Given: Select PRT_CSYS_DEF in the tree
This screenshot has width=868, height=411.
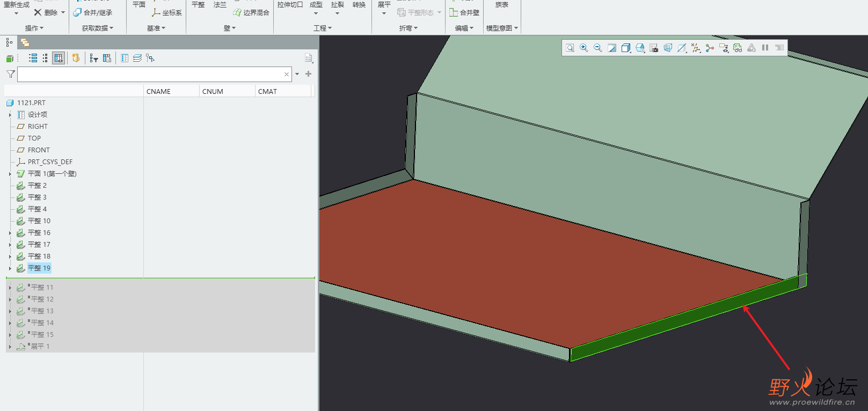Looking at the screenshot, I should pos(50,162).
